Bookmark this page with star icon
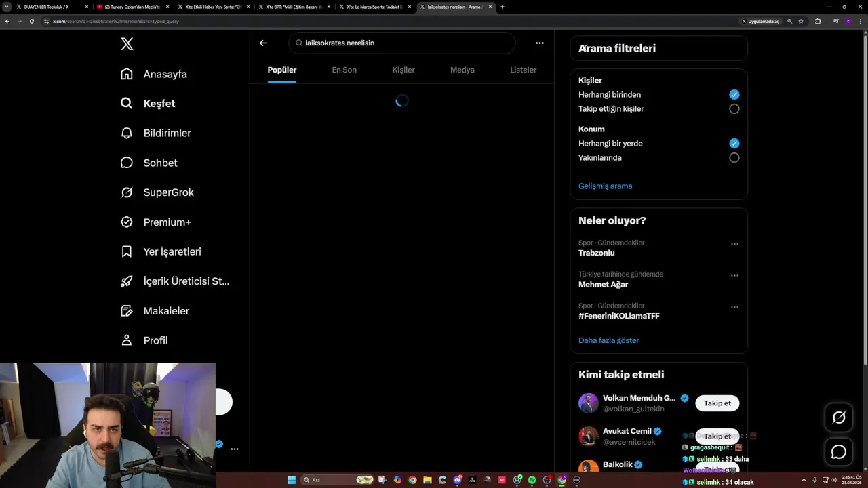Screen dimensions: 868x488 [x=801, y=21]
